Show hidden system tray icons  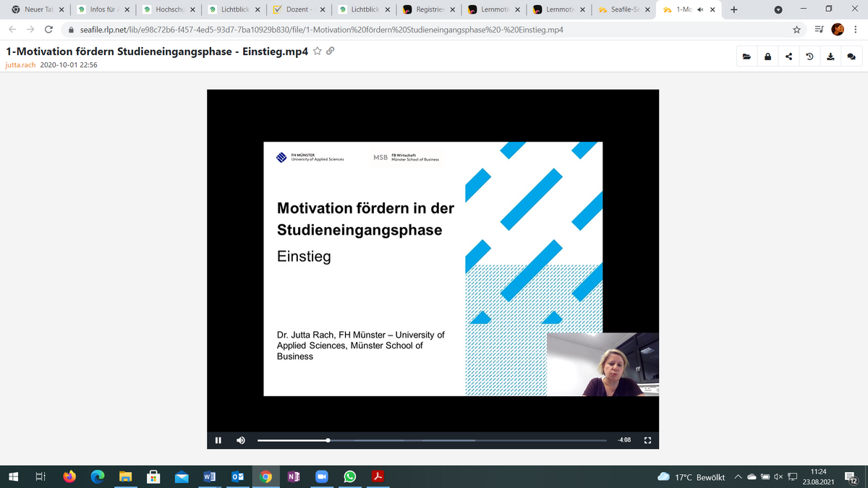739,477
